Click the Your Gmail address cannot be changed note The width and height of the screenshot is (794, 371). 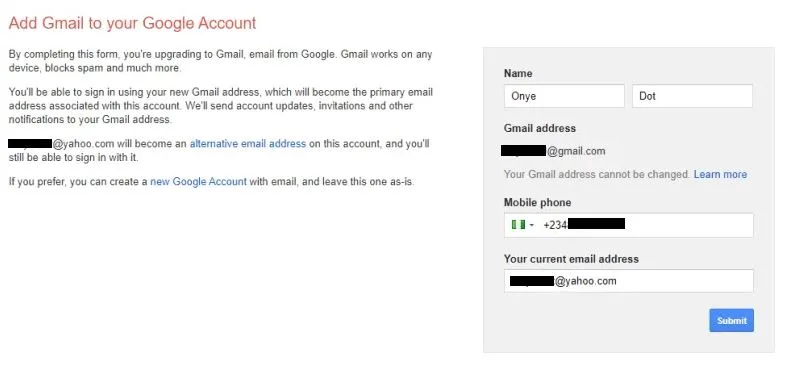click(597, 175)
